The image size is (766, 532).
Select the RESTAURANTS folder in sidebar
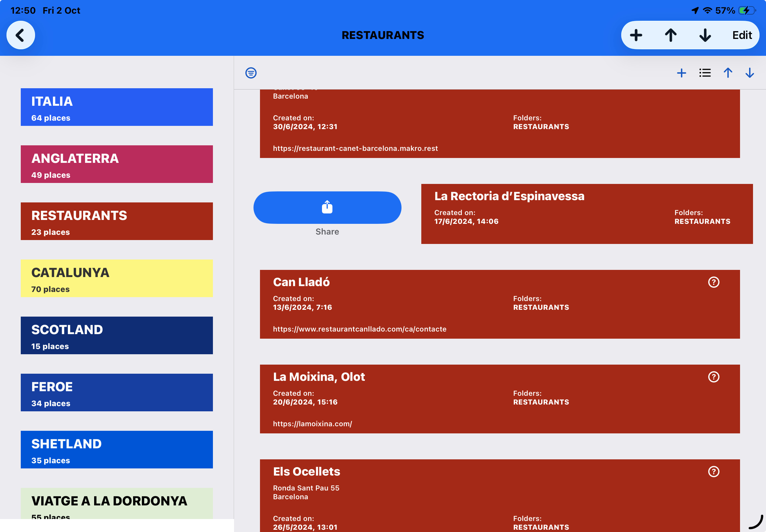tap(117, 221)
